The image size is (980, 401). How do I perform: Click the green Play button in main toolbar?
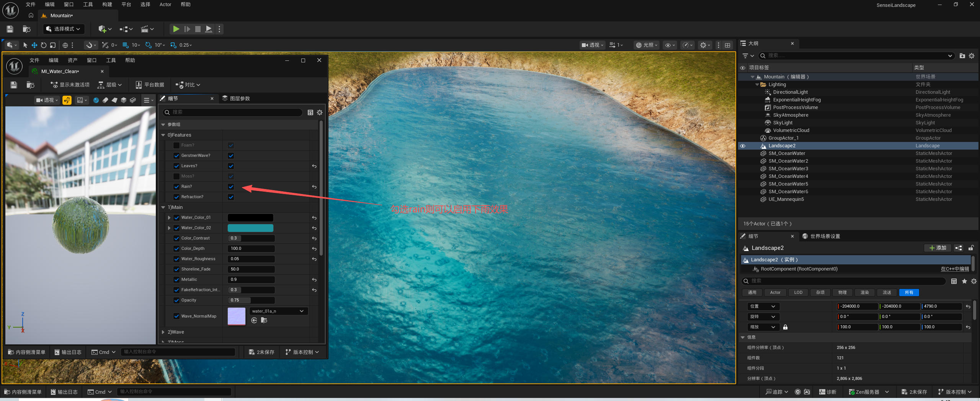(176, 29)
